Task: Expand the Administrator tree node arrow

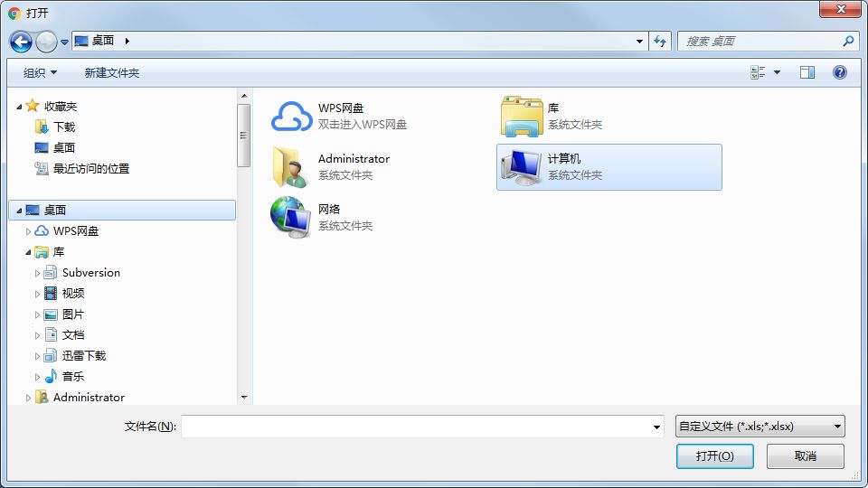Action: click(28, 398)
